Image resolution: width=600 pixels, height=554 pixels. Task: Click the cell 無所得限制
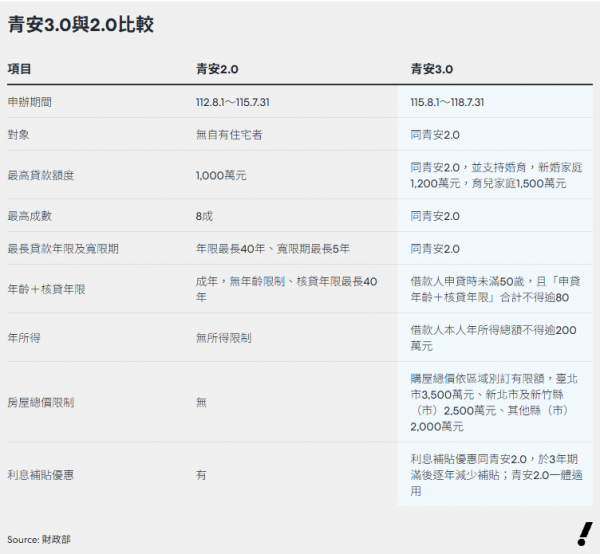[224, 337]
